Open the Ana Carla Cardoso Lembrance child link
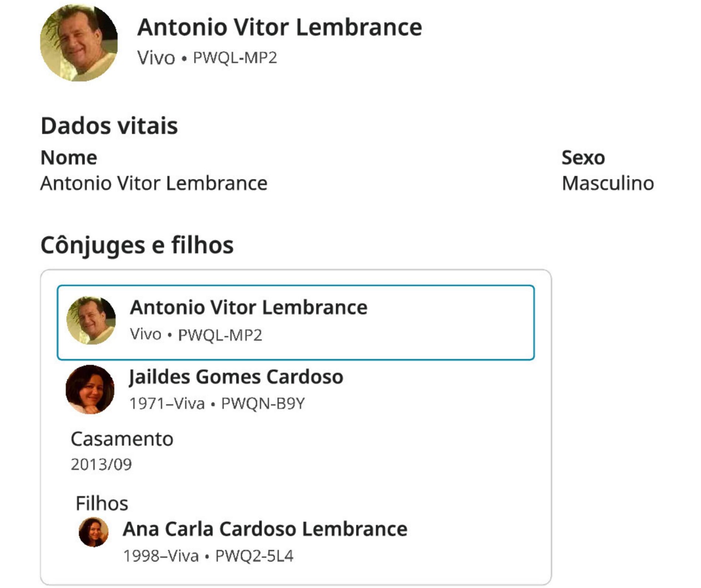Image resolution: width=701 pixels, height=588 pixels. click(x=265, y=529)
